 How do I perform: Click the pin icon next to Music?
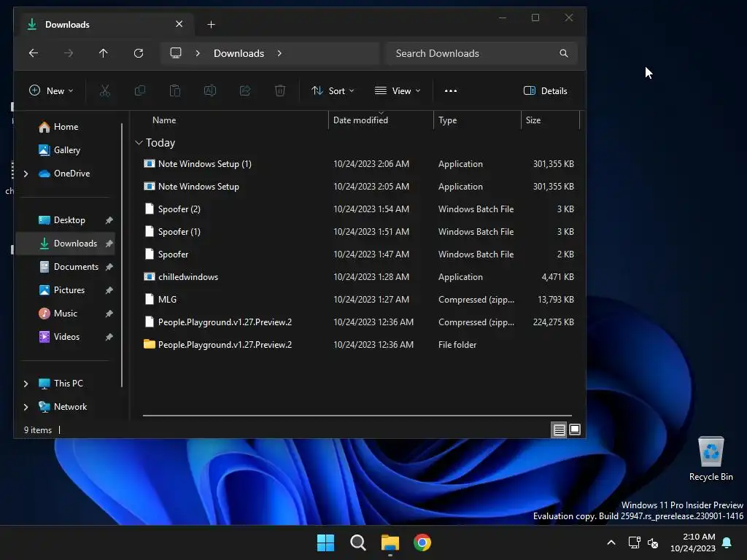pyautogui.click(x=109, y=314)
